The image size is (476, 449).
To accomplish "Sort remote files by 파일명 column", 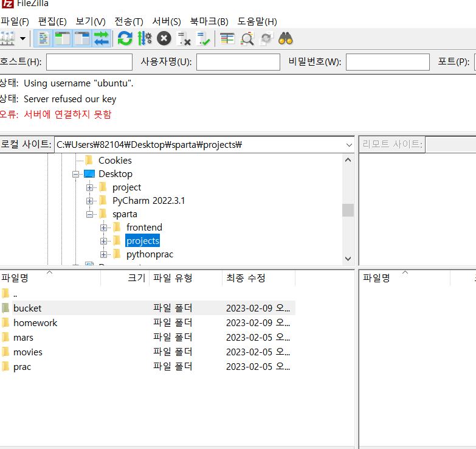I will [404, 277].
